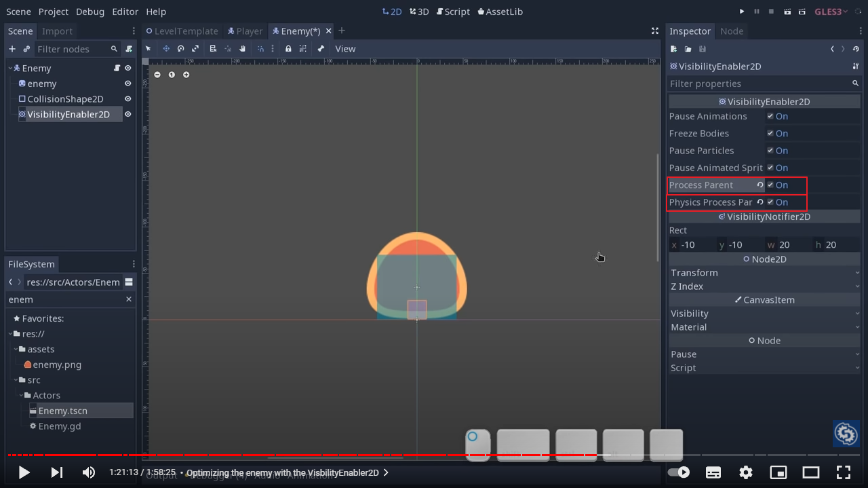Image resolution: width=868 pixels, height=488 pixels.
Task: Lock the selected object with the padlock icon
Action: [288, 49]
